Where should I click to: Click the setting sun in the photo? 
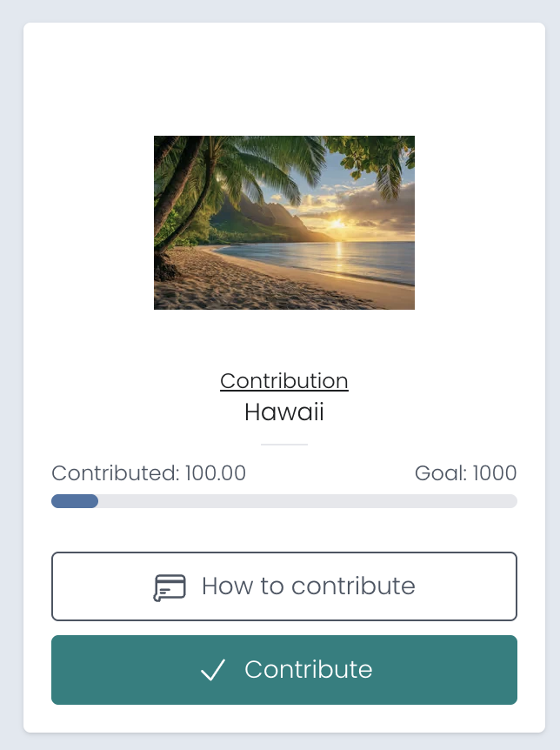point(337,224)
